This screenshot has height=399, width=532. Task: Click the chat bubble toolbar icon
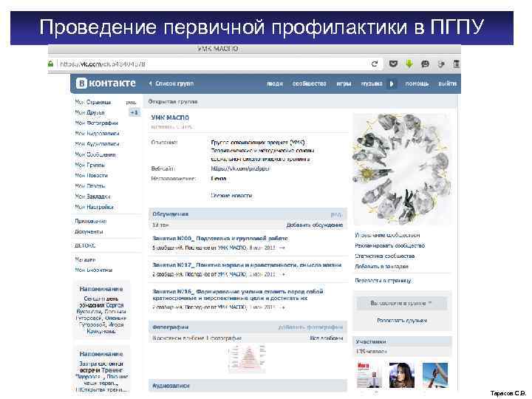click(425, 64)
